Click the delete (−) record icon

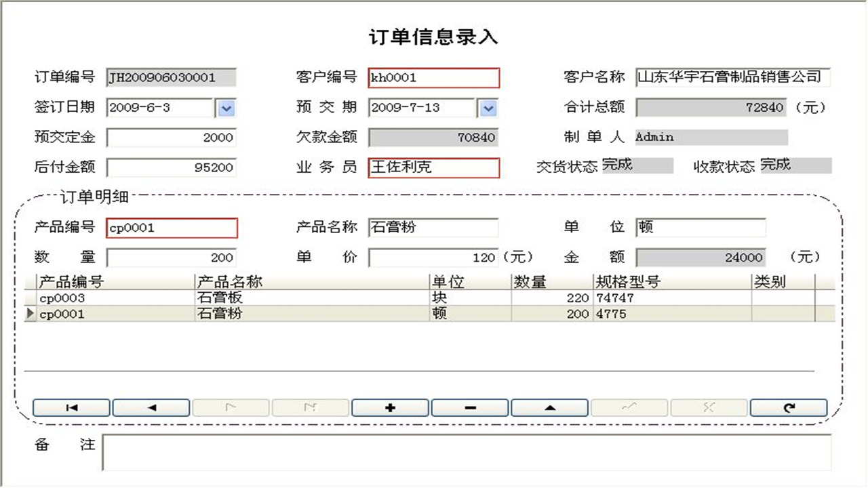click(x=470, y=407)
